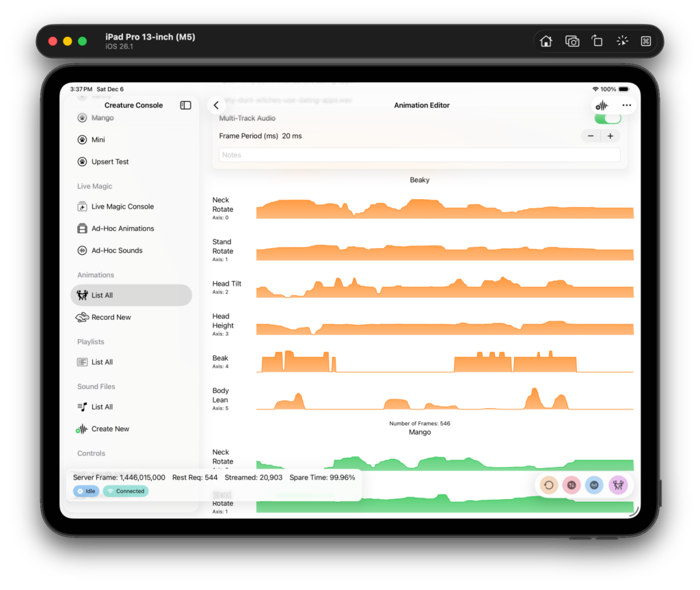Click the orange circular-arrow button in bottom toolbar
This screenshot has height=590, width=700.
click(548, 485)
